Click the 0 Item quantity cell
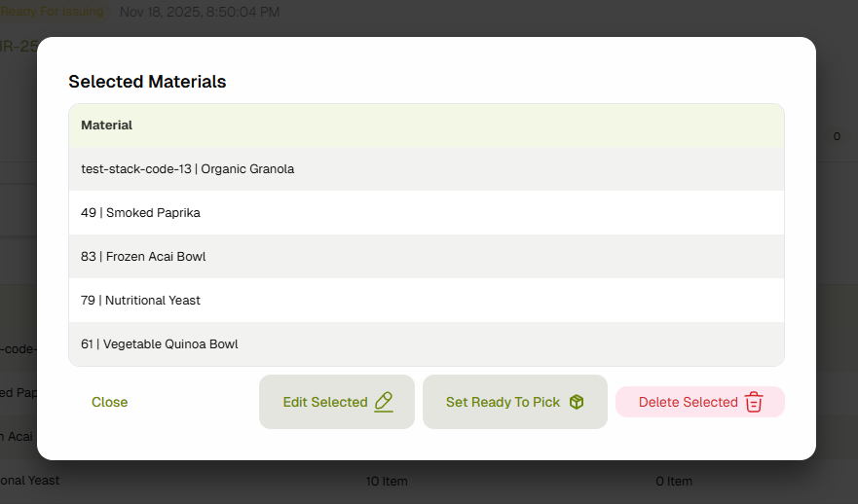This screenshot has width=858, height=504. [674, 482]
